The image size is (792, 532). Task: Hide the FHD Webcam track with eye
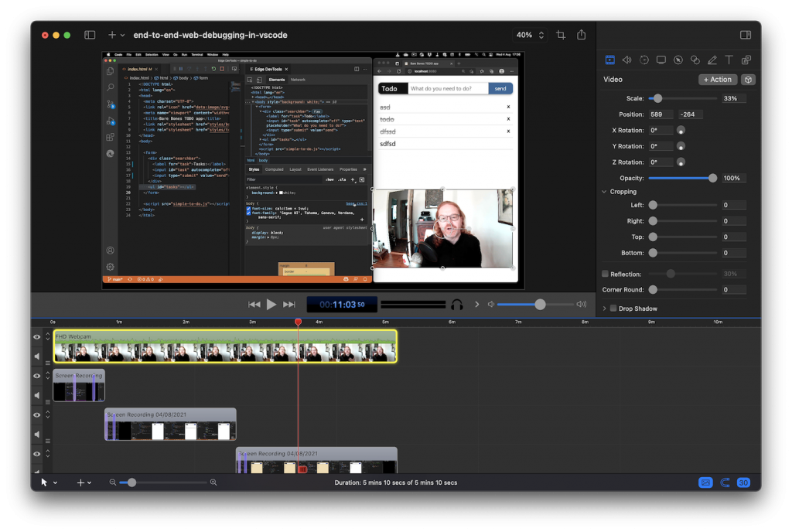(x=37, y=337)
